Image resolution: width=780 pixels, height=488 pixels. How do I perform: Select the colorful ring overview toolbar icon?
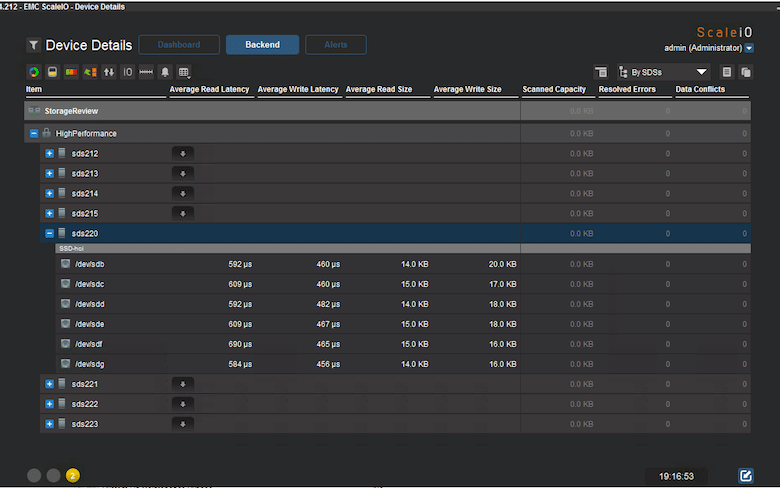(34, 72)
